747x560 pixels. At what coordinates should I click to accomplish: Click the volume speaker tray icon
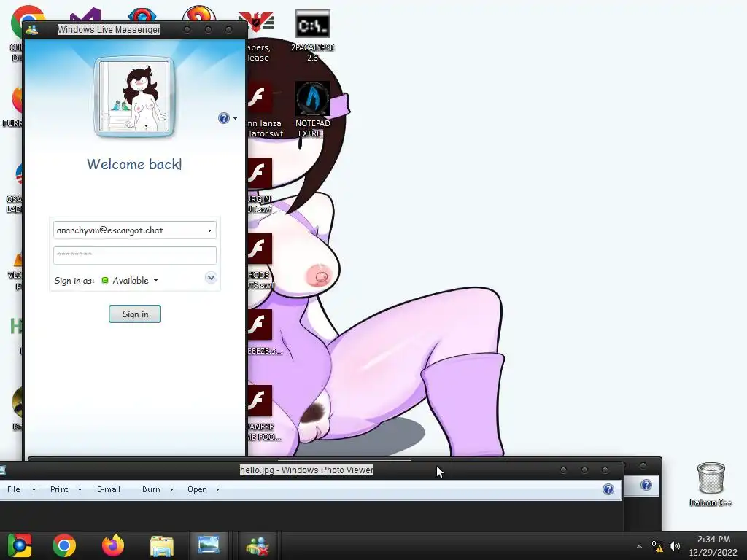675,546
